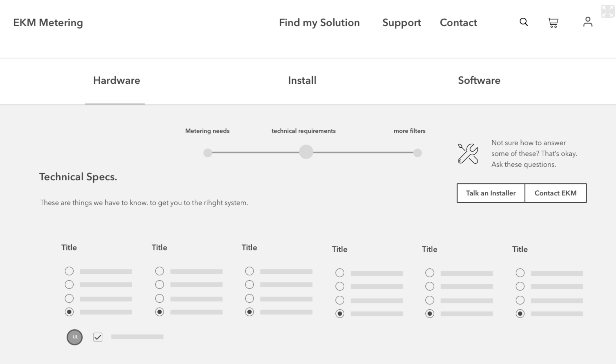The height and width of the screenshot is (364, 616).
Task: Click the UL circular badge icon
Action: tap(75, 337)
